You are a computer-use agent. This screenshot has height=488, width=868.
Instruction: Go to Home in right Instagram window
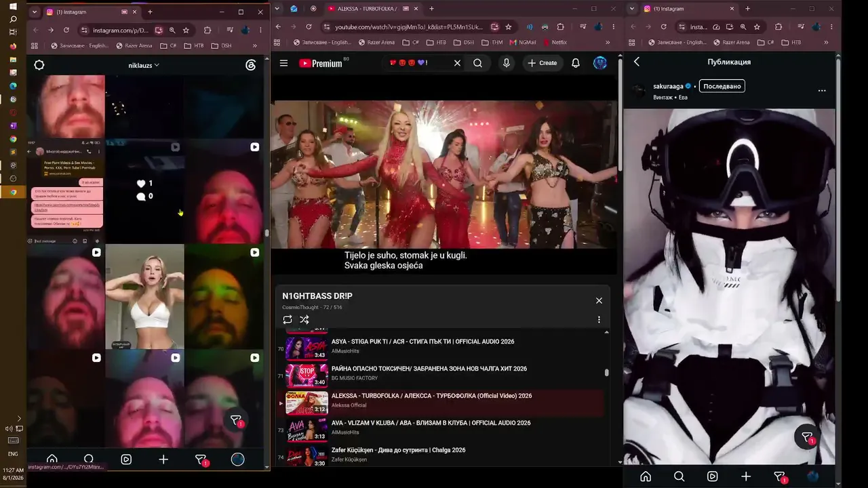pos(646,476)
